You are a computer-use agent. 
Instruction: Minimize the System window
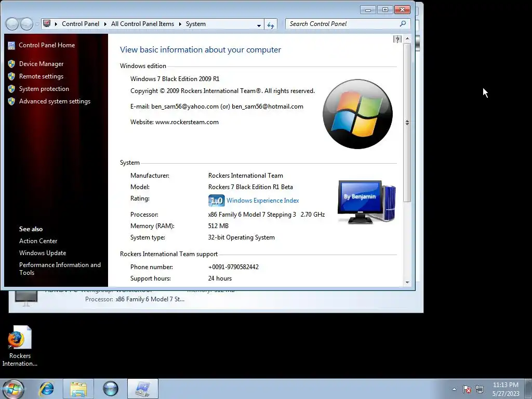[368, 10]
